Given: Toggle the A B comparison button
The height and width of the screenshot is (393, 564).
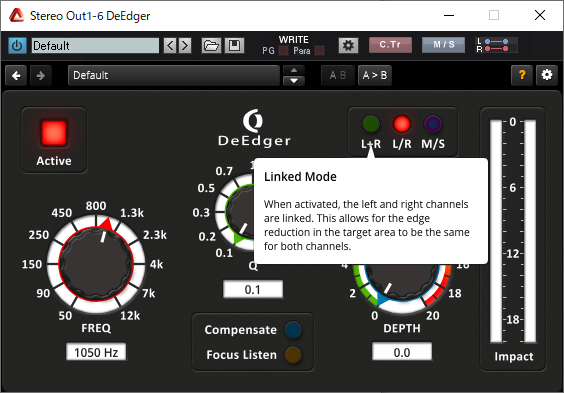Looking at the screenshot, I should pyautogui.click(x=338, y=76).
